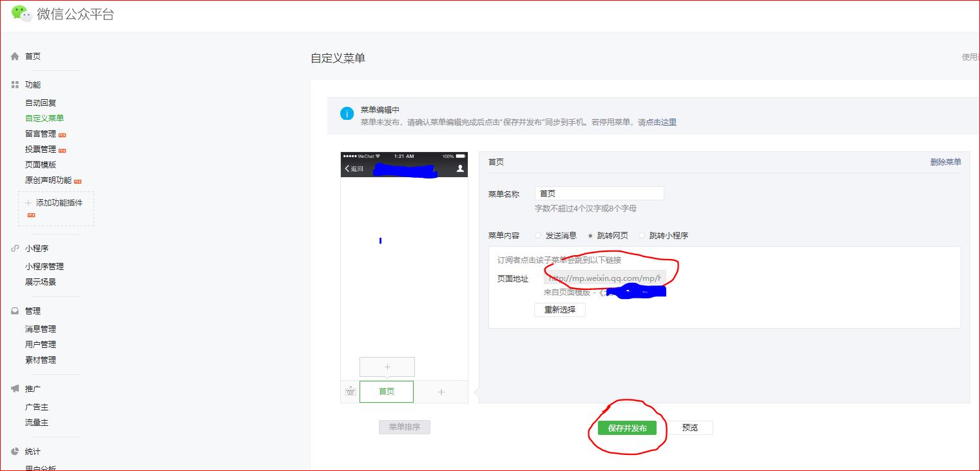980x471 pixels.
Task: Open 消息管理 in the sidebar
Action: point(41,329)
